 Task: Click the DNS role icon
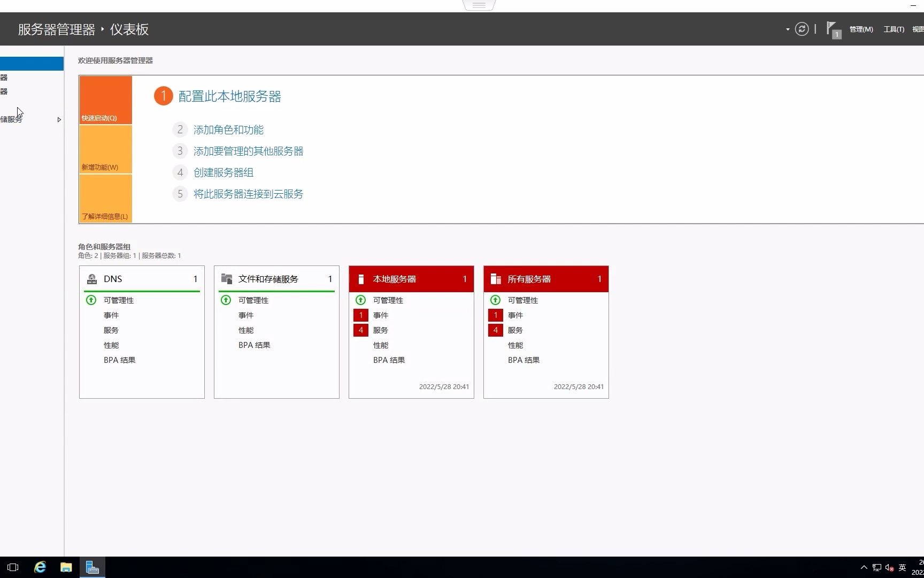pyautogui.click(x=92, y=279)
